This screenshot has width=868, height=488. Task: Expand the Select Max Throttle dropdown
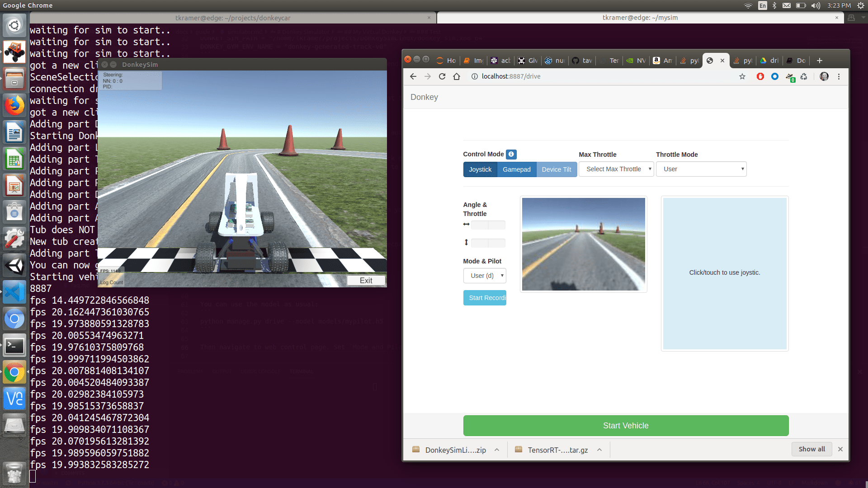616,169
